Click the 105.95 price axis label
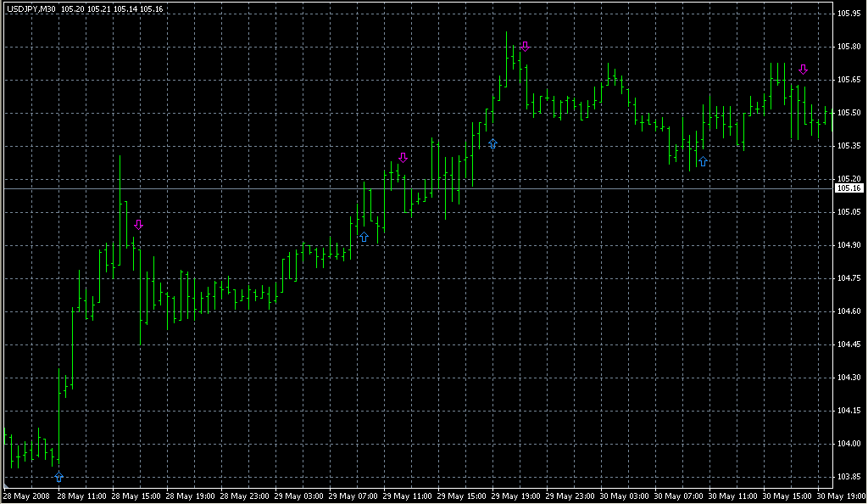This screenshot has height=504, width=868. [x=849, y=14]
